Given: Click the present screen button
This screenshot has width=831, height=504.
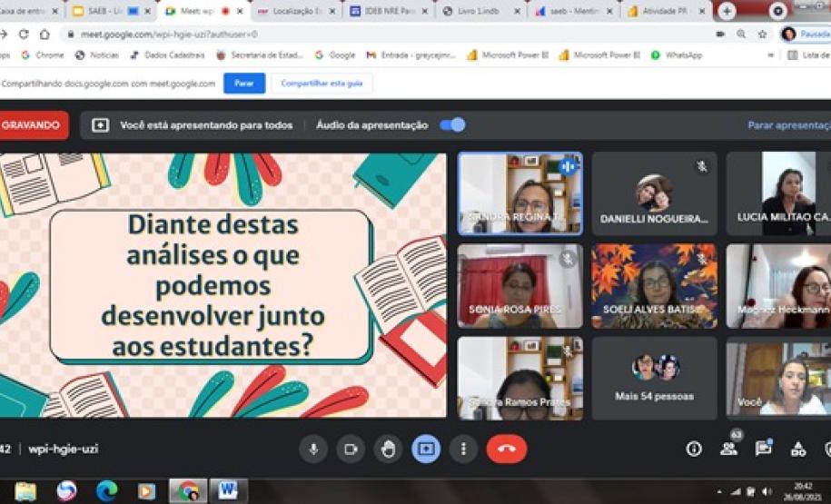Looking at the screenshot, I should pyautogui.click(x=426, y=449).
